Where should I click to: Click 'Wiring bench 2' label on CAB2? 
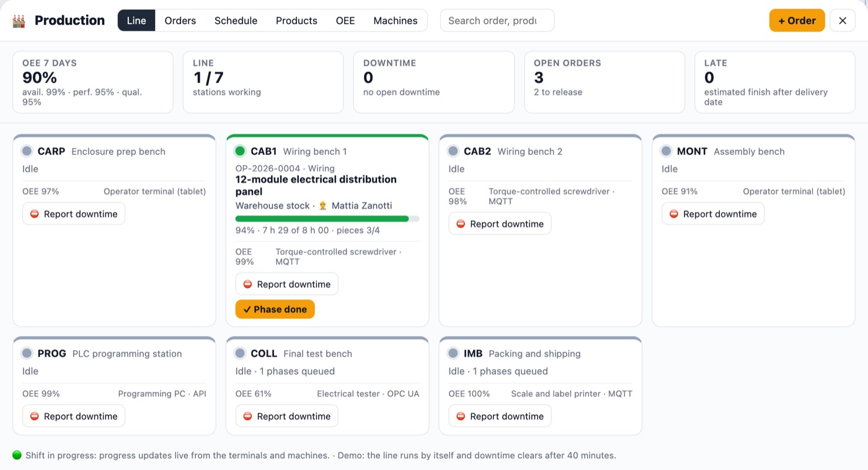530,151
